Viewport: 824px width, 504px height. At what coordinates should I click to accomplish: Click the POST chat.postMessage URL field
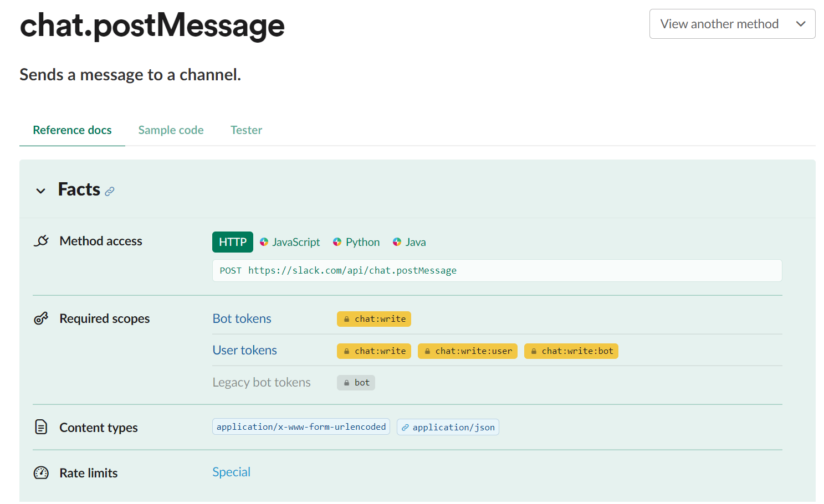pyautogui.click(x=497, y=271)
